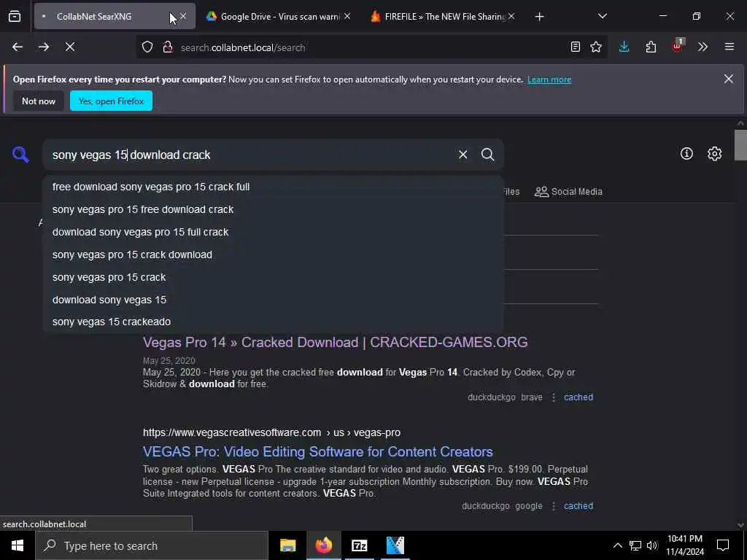747x560 pixels.
Task: Open File Explorer from taskbar
Action: tap(287, 545)
